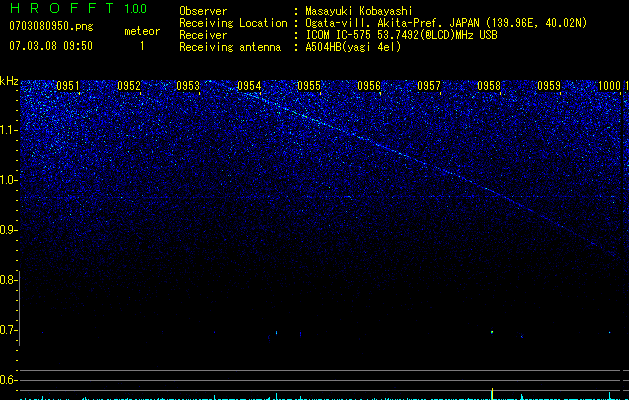Image resolution: width=629 pixels, height=400 pixels.
Task: Click the 0956 time marker
Action: [x=369, y=86]
